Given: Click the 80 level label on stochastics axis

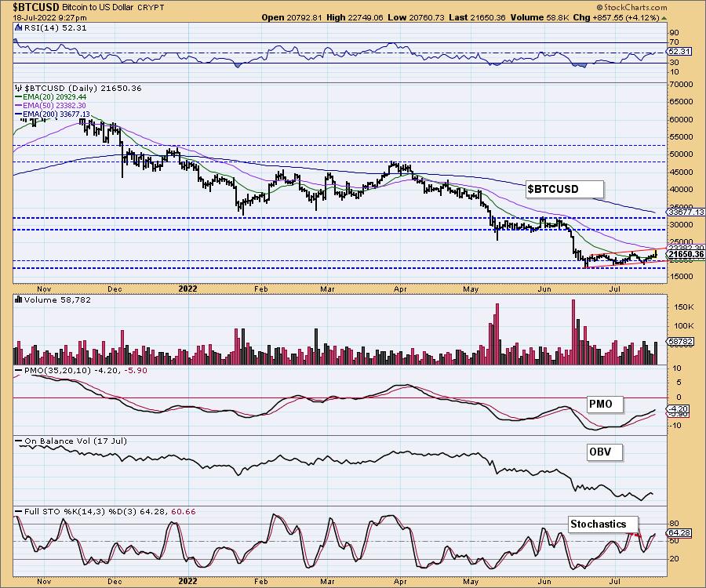Looking at the screenshot, I should click(x=674, y=524).
